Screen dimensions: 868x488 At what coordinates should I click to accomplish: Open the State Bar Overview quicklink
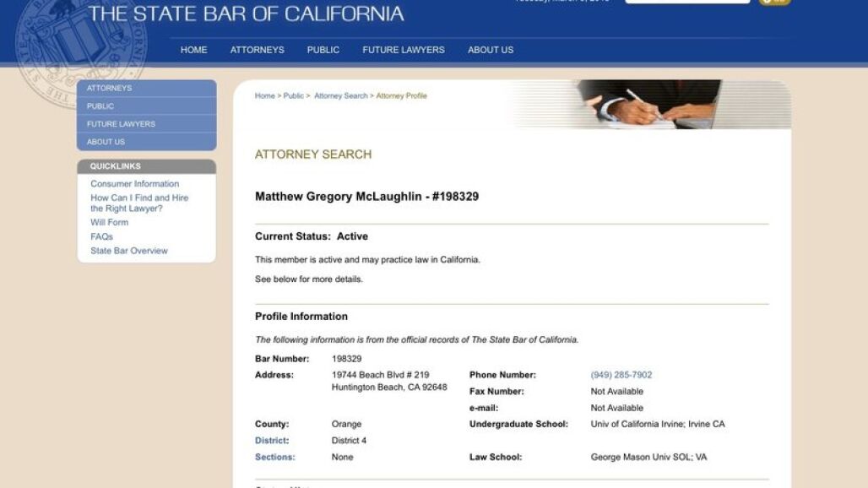click(129, 251)
